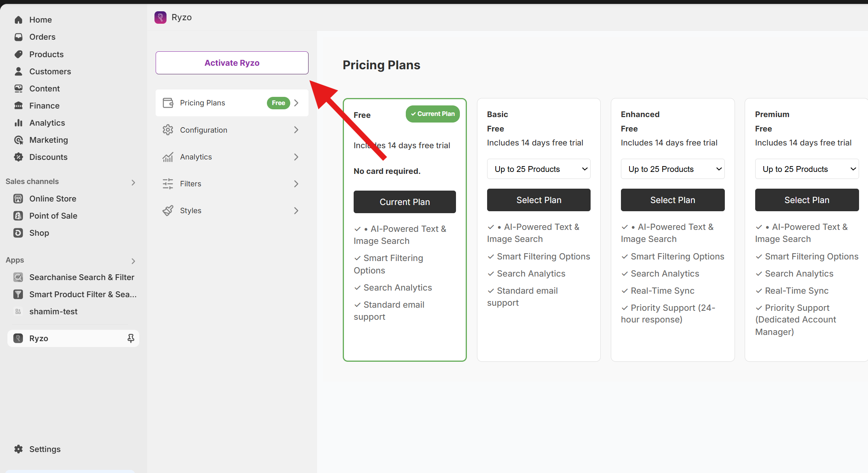This screenshot has height=473, width=868.
Task: Open the Basic plan product limit dropdown
Action: tap(539, 169)
